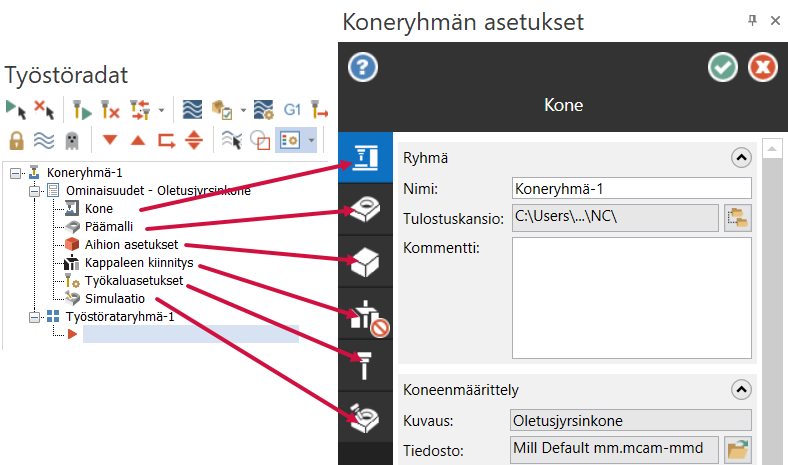Viewport: 788px width, 465px height.
Task: Start Backplot selected operations icon
Action: (x=192, y=109)
